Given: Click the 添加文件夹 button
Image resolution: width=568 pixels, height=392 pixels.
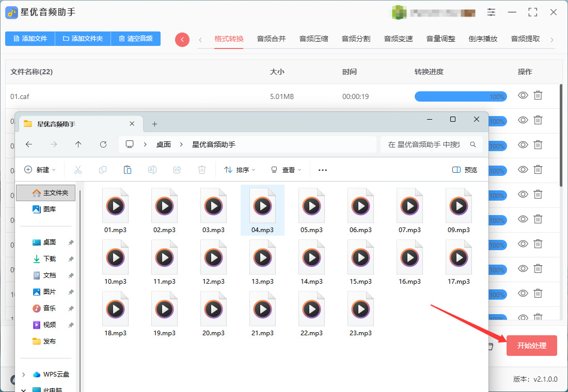Looking at the screenshot, I should click(83, 38).
